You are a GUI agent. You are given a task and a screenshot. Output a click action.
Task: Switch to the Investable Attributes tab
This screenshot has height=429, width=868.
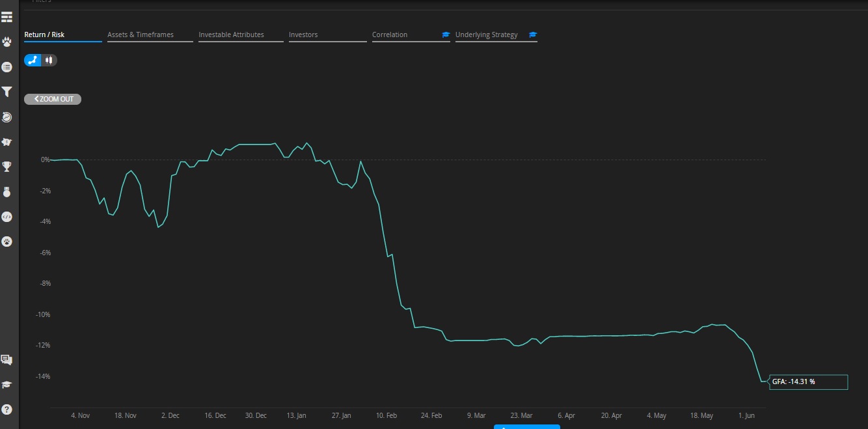point(241,35)
